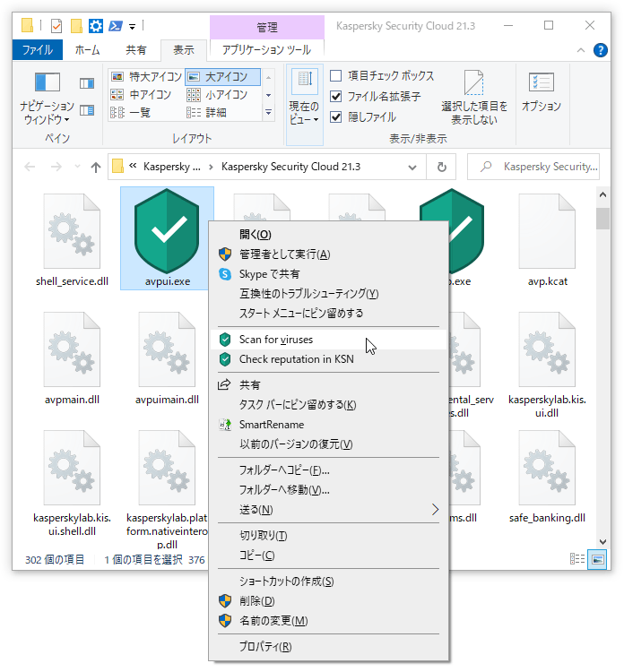Open address bar history dropdown chevron
The width and height of the screenshot is (624, 672).
pyautogui.click(x=412, y=167)
